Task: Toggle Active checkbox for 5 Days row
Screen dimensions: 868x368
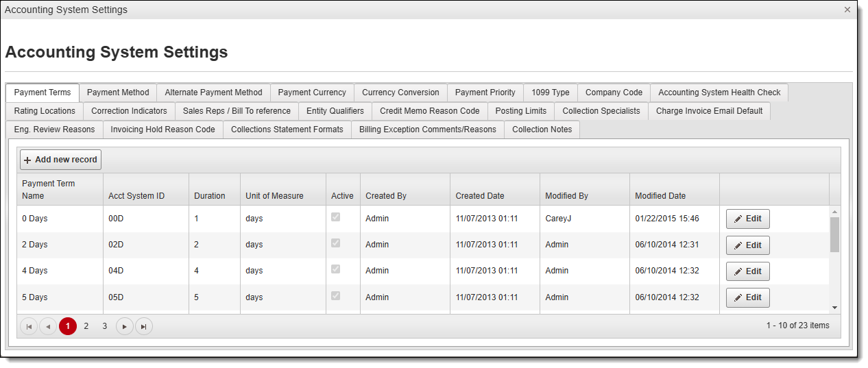Action: pos(335,296)
